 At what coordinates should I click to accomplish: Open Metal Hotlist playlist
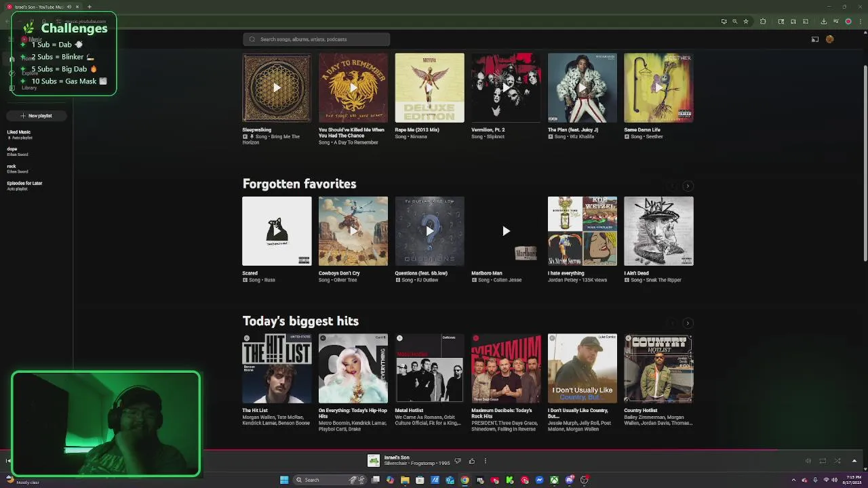pos(430,368)
